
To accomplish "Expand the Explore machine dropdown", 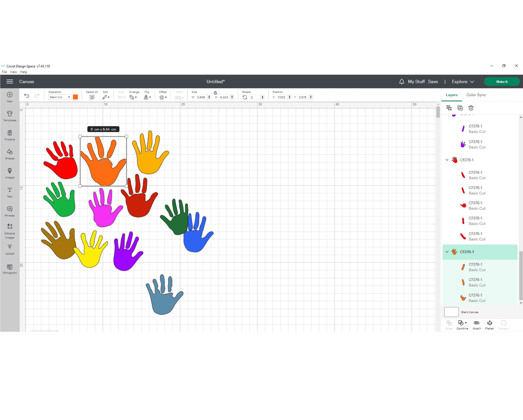I will click(x=463, y=82).
